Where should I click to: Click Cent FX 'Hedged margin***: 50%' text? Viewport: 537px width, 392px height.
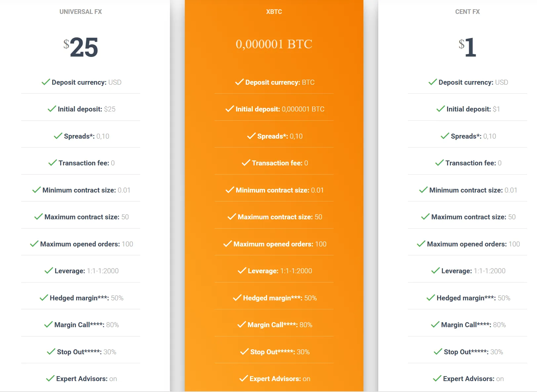[x=474, y=298]
